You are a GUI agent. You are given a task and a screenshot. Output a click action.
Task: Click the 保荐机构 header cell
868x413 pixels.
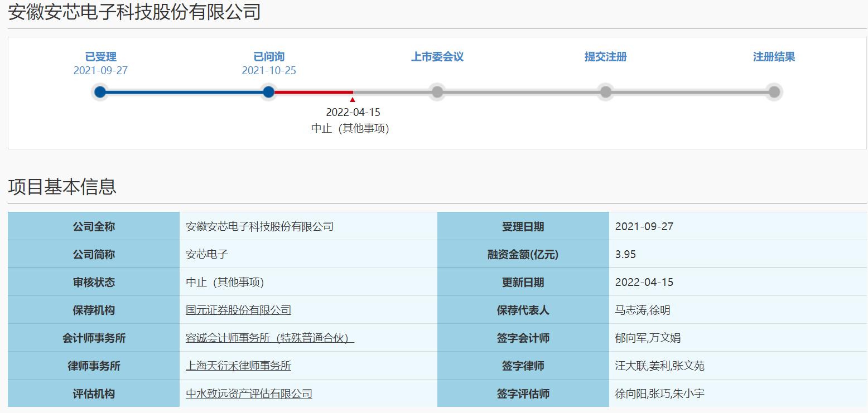tap(94, 310)
